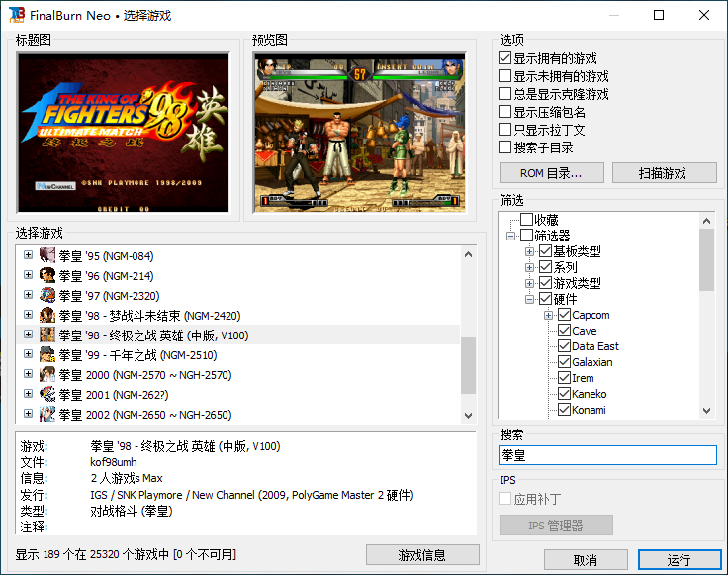Click the game icon for 拳皇 '96

[x=47, y=275]
